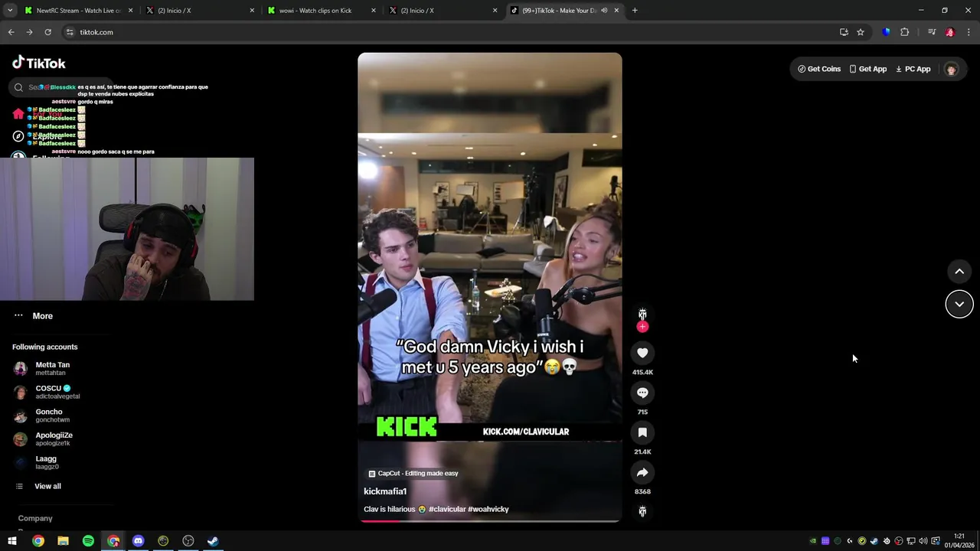The image size is (980, 551).
Task: Open the creator avatar above the like button
Action: [x=642, y=314]
